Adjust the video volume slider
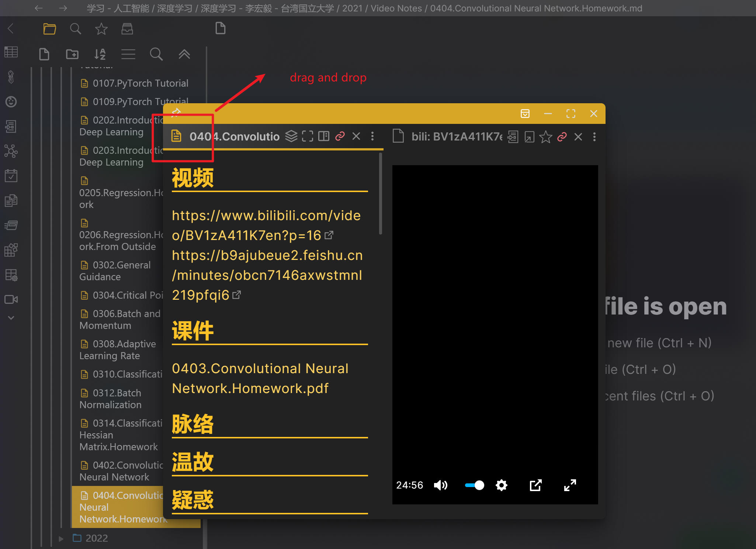 (x=475, y=485)
